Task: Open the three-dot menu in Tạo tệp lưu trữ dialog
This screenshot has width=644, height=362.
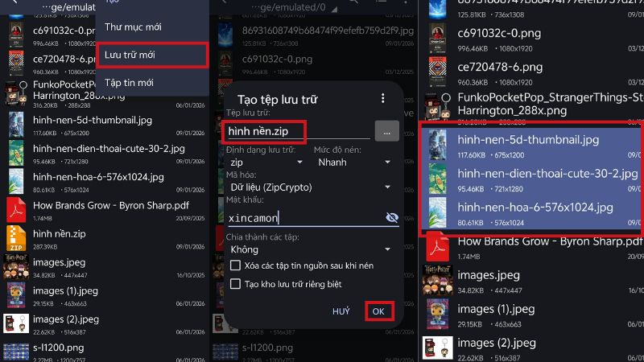Action: pos(383,98)
